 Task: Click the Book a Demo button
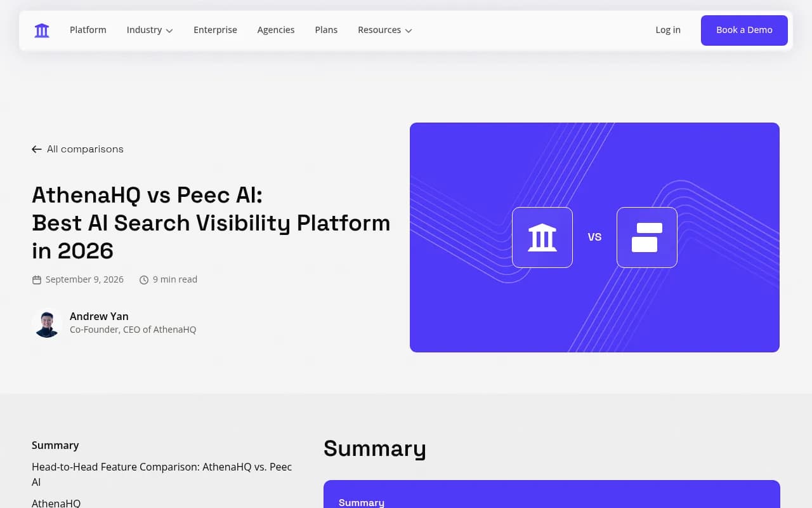(744, 30)
